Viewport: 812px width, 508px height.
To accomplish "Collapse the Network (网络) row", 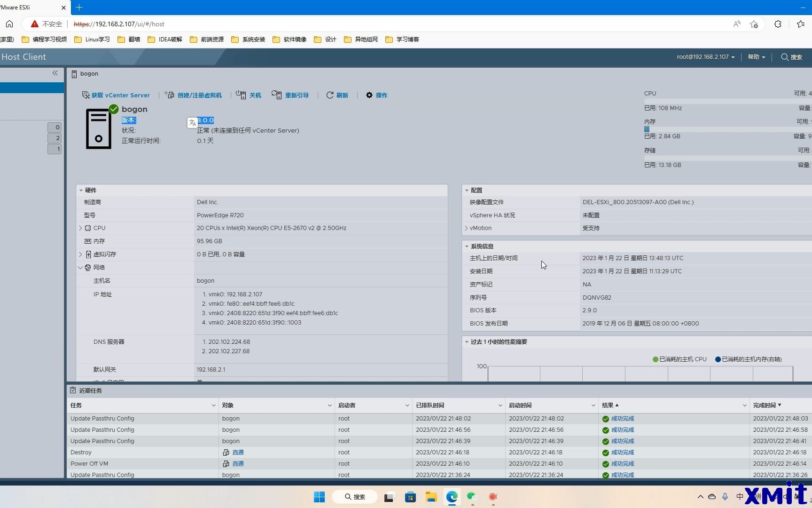I will point(80,268).
